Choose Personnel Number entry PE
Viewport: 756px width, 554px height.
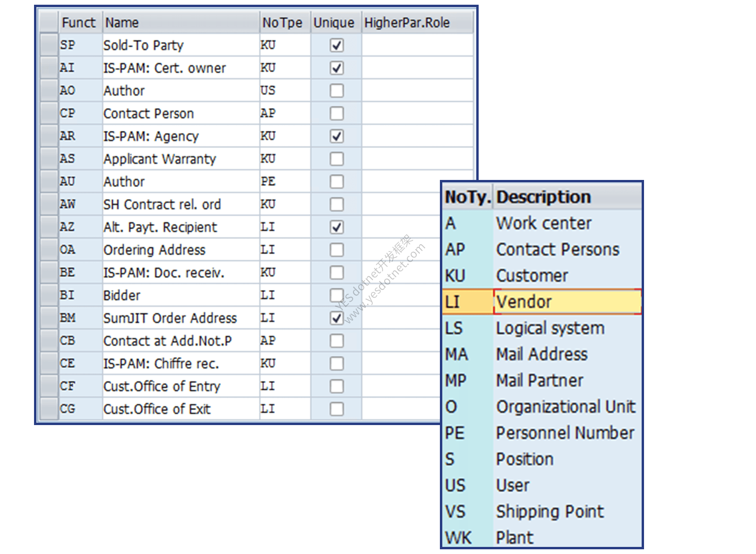542,433
